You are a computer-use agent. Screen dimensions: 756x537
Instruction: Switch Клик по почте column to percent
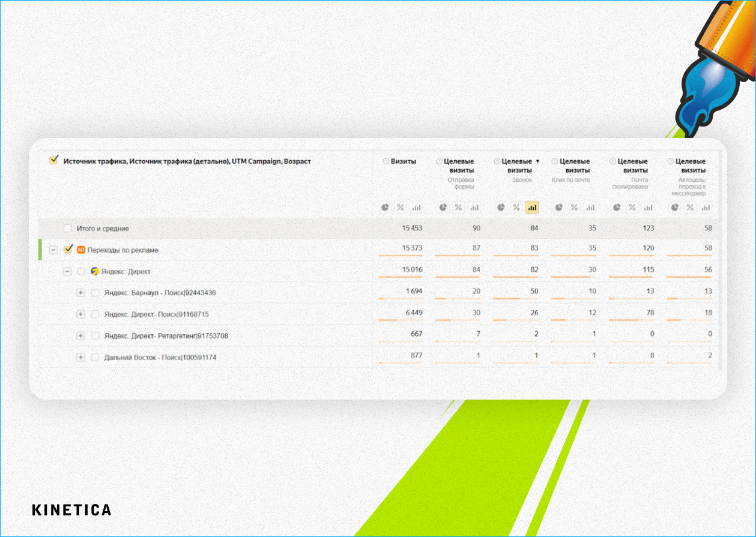click(574, 208)
